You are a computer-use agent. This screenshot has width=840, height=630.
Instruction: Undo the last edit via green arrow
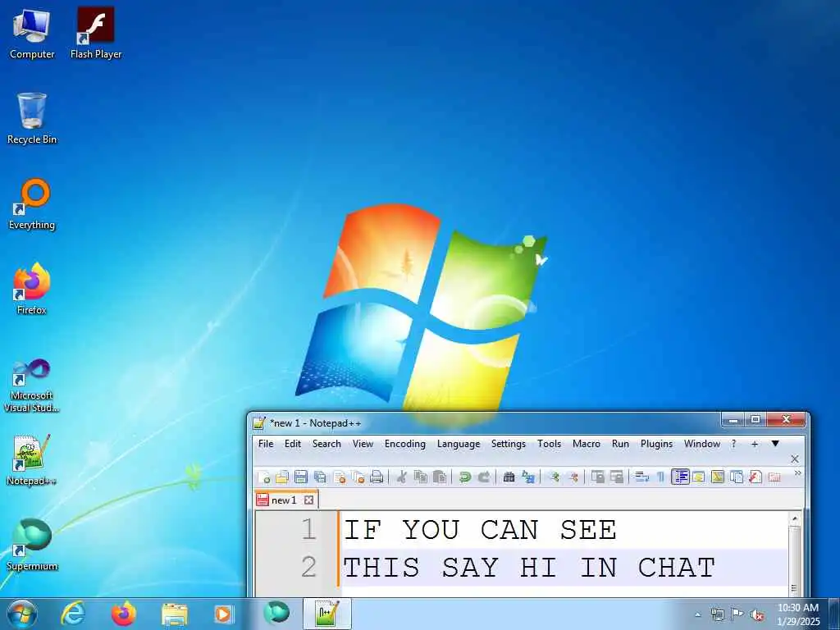click(x=464, y=477)
